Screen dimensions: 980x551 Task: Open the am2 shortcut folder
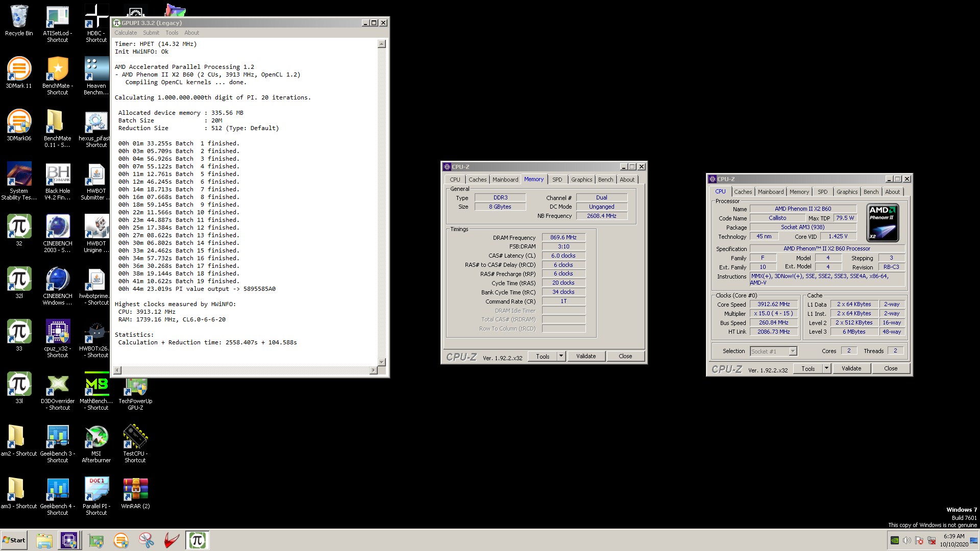coord(19,441)
